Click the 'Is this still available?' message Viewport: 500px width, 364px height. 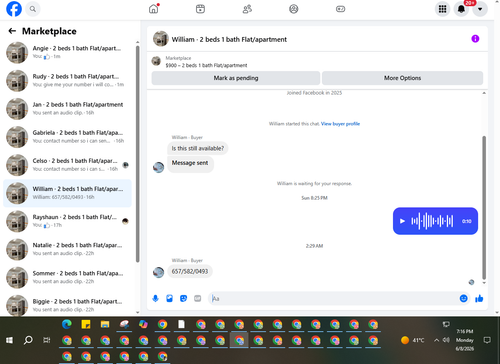pyautogui.click(x=198, y=148)
